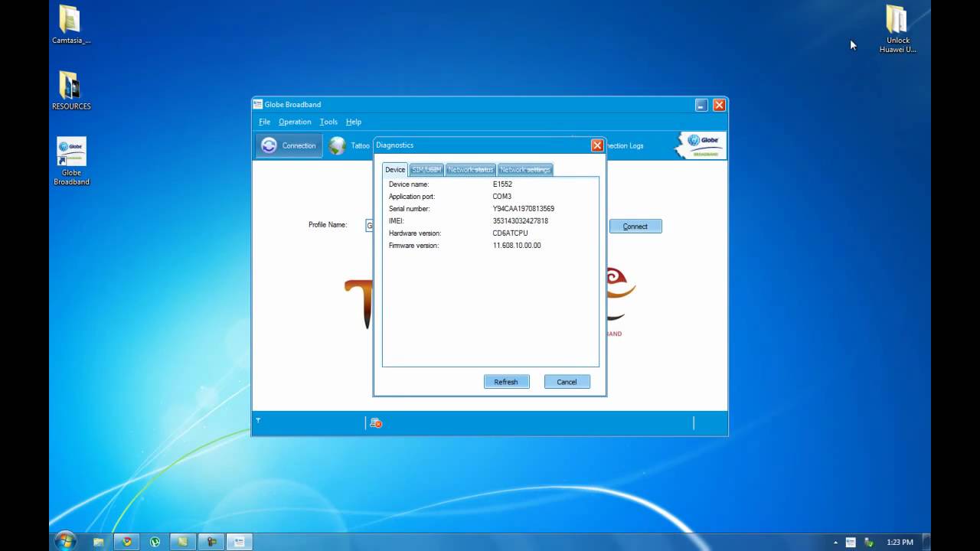Switch to the SIM/USIM tab
The height and width of the screenshot is (551, 980).
[426, 169]
